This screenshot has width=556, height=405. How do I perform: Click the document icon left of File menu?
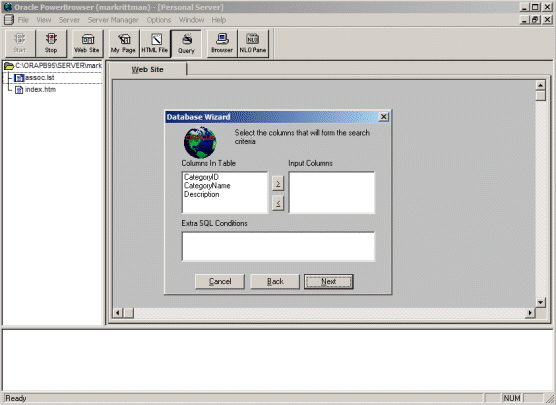(9, 20)
